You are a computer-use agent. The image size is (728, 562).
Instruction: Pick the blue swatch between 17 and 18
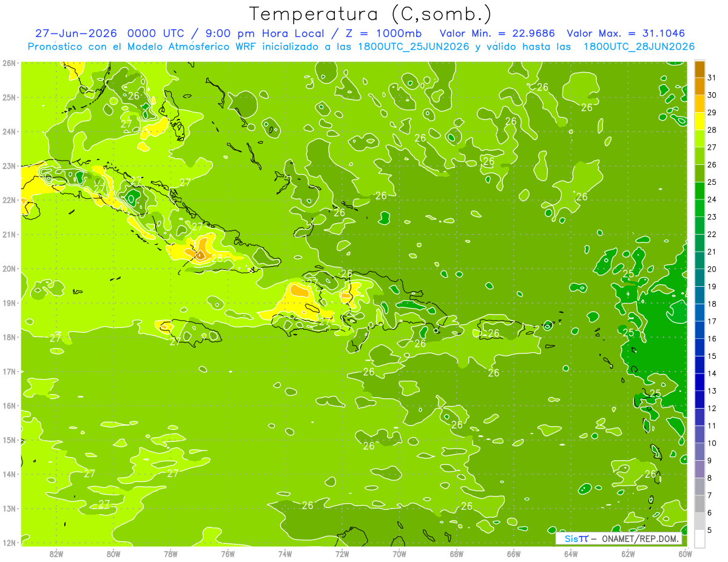tap(699, 313)
